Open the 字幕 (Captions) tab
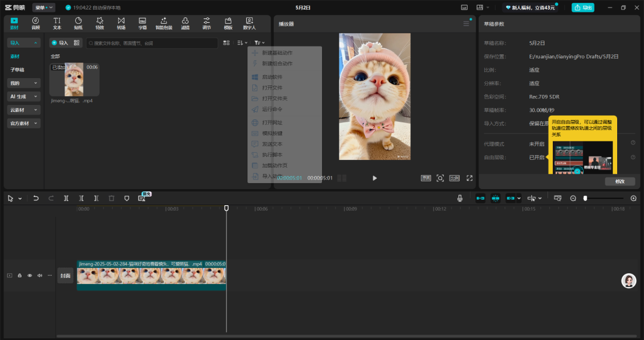 click(143, 23)
